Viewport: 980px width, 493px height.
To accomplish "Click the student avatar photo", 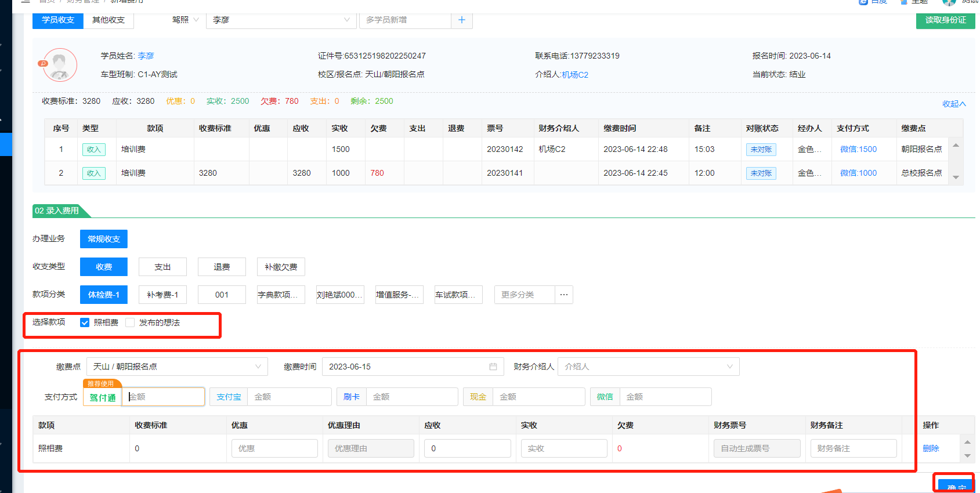I will 60,65.
